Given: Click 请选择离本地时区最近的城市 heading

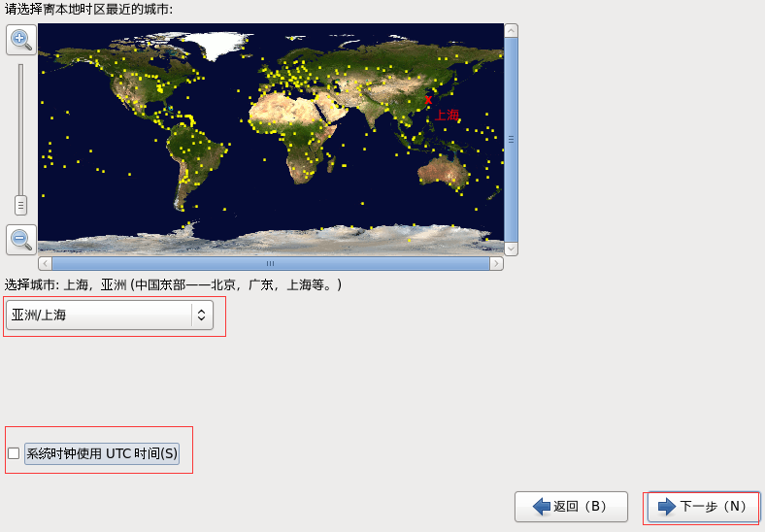Looking at the screenshot, I should pos(88,9).
